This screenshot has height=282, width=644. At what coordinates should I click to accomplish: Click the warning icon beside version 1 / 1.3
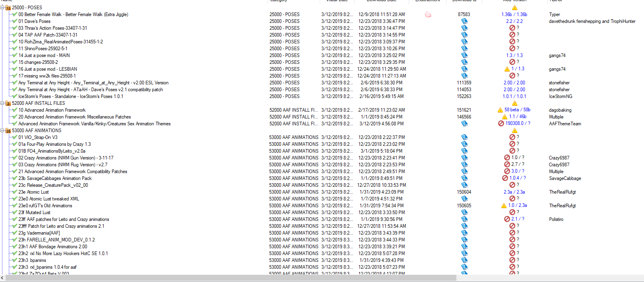pyautogui.click(x=507, y=69)
